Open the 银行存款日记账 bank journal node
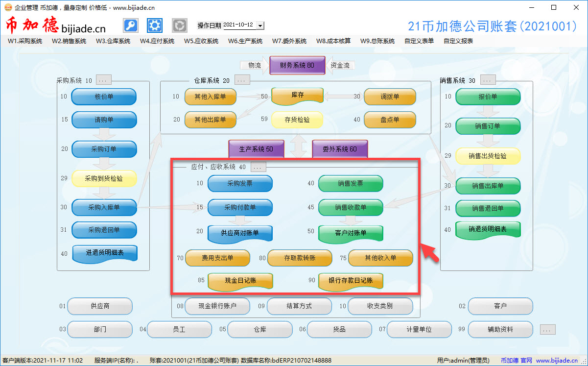Image resolution: width=588 pixels, height=366 pixels. (x=351, y=281)
